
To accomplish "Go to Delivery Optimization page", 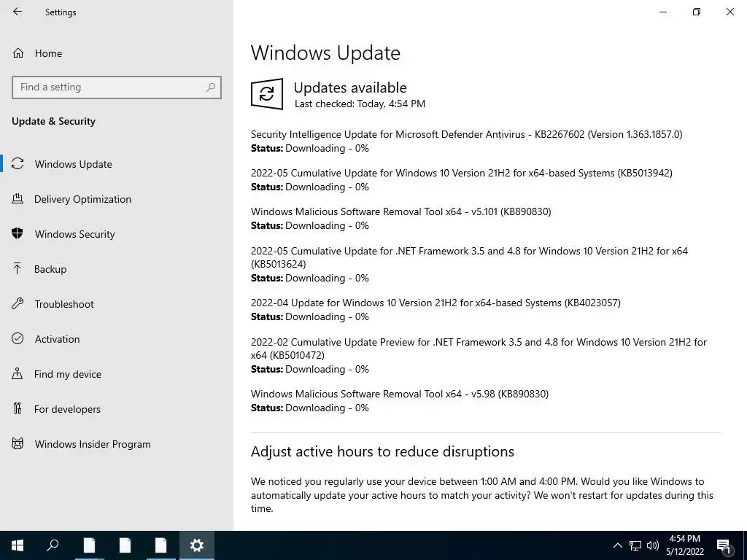I will (82, 199).
